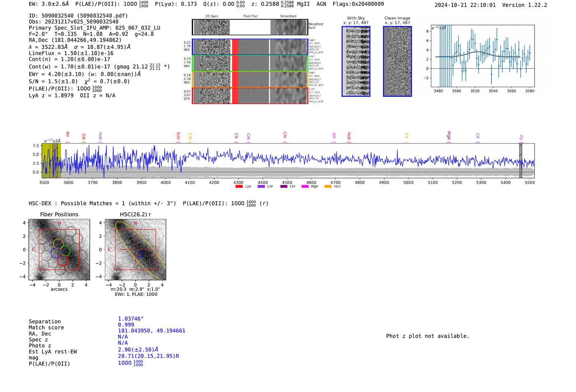Click the hatched gray band near 5460
The height and width of the screenshot is (392, 576).
[520, 160]
